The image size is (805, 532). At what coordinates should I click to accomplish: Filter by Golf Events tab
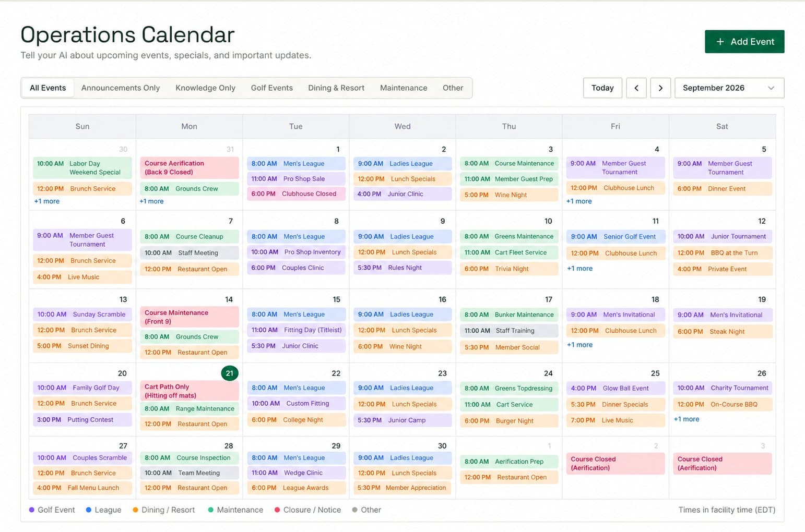point(271,88)
